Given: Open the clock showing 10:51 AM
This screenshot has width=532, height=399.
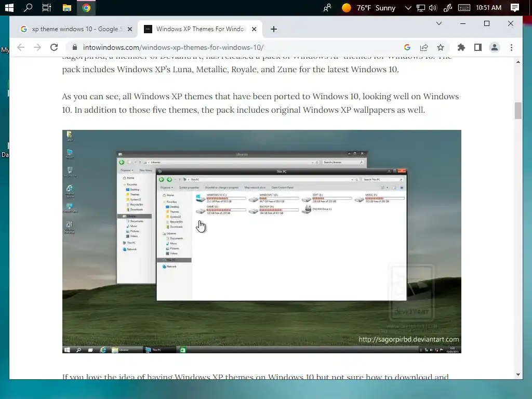Looking at the screenshot, I should [x=488, y=7].
